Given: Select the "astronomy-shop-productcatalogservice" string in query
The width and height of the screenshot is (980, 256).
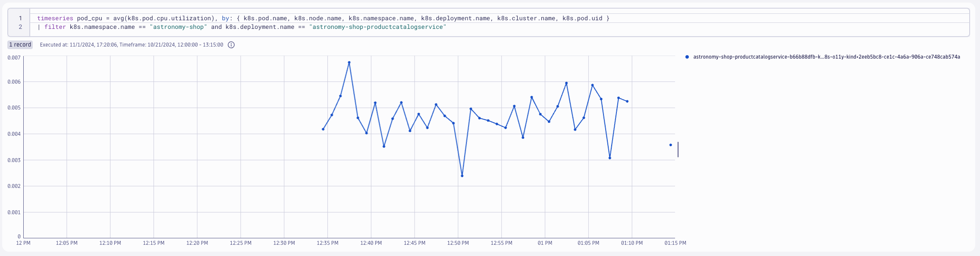Looking at the screenshot, I should (x=378, y=27).
